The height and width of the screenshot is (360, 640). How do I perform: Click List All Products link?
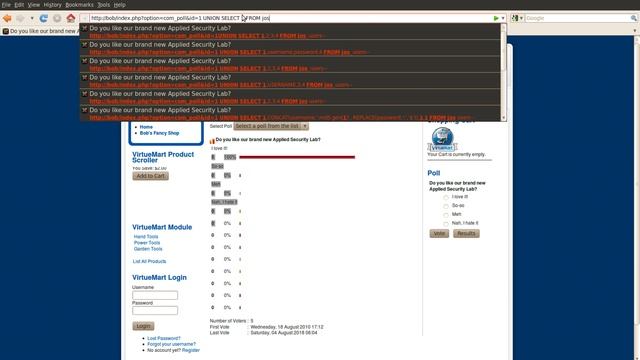pos(149,261)
